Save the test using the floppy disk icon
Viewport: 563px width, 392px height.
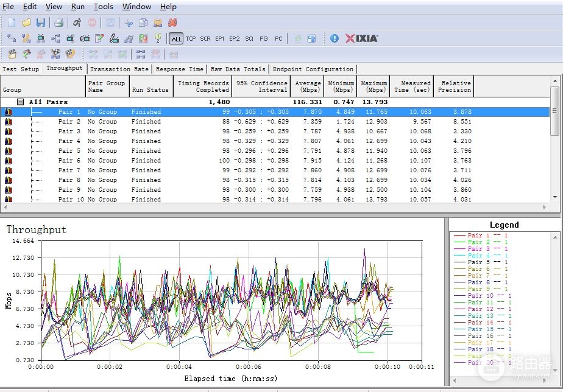[41, 23]
